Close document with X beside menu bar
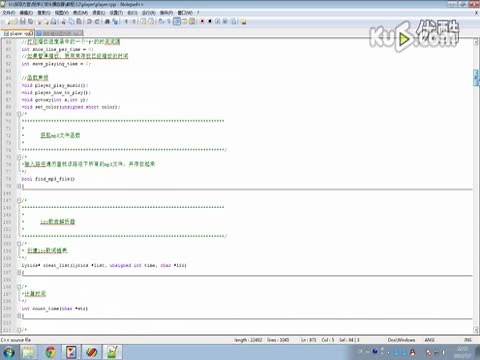The image size is (480, 360). tap(476, 13)
